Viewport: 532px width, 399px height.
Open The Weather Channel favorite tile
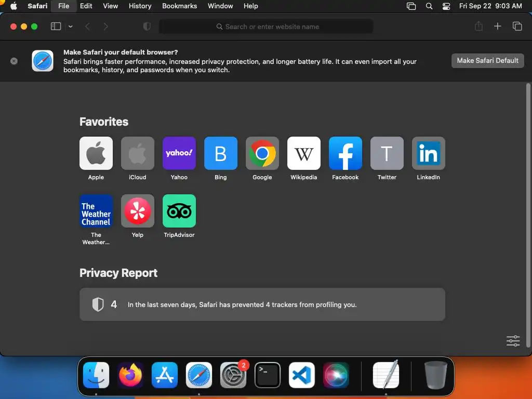coord(96,211)
